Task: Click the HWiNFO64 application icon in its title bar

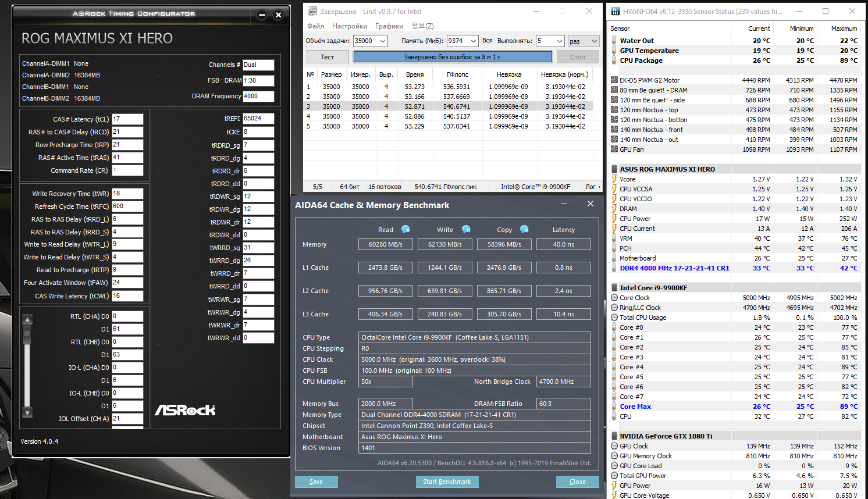Action: coord(615,11)
